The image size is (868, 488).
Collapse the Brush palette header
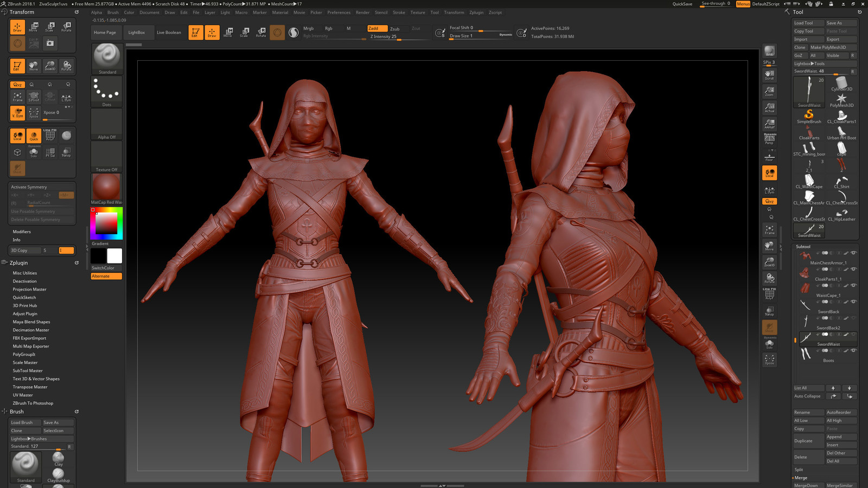16,412
